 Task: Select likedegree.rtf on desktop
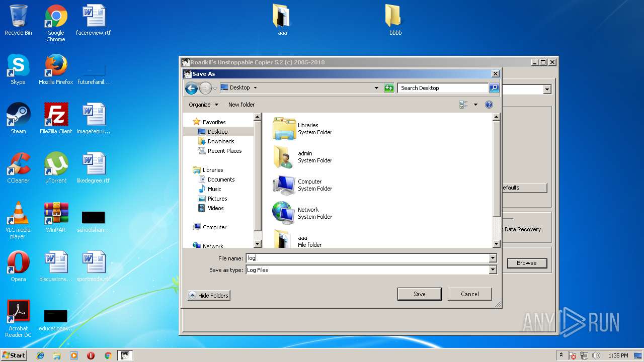click(94, 168)
